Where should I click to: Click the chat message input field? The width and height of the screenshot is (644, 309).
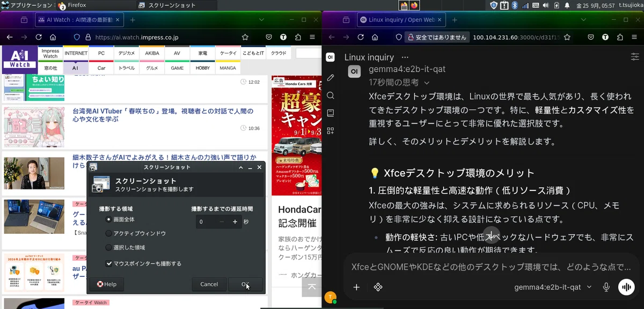coord(491,267)
